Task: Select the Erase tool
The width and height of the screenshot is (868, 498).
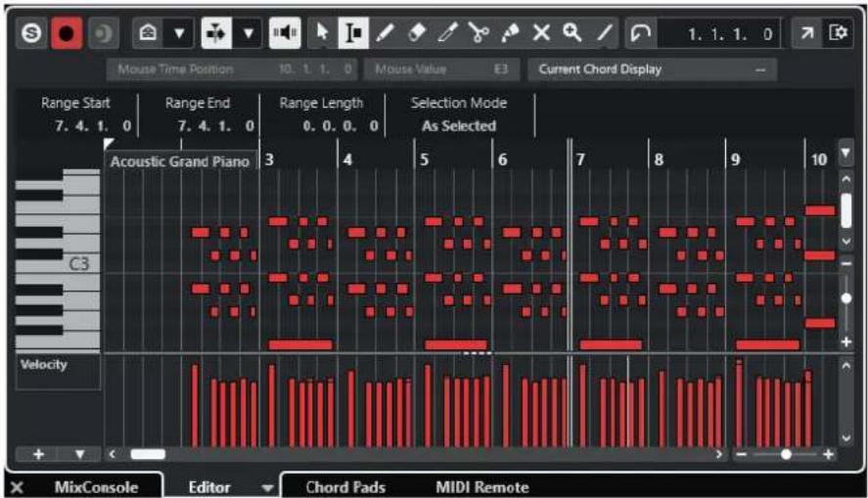Action: (416, 33)
